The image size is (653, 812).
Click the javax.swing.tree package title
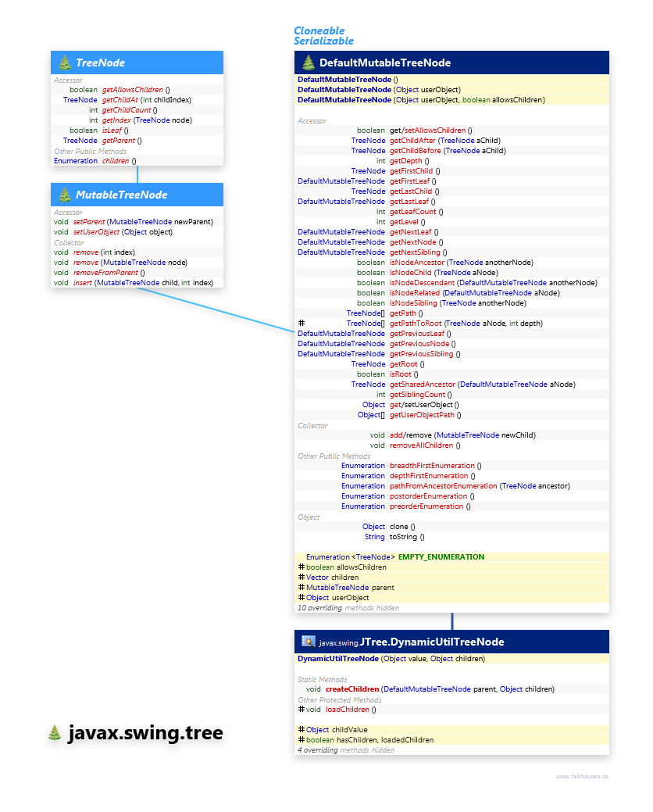[145, 733]
